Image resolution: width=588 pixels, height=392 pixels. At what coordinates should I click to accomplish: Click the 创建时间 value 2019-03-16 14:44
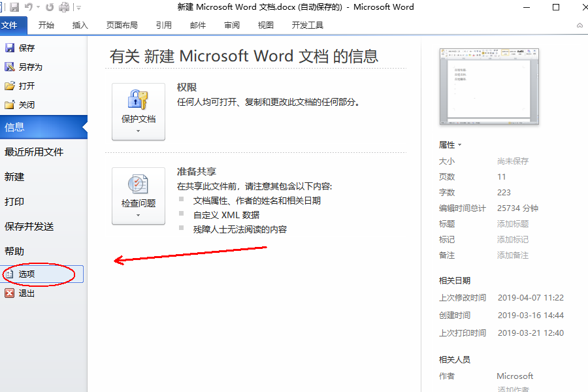[531, 316]
